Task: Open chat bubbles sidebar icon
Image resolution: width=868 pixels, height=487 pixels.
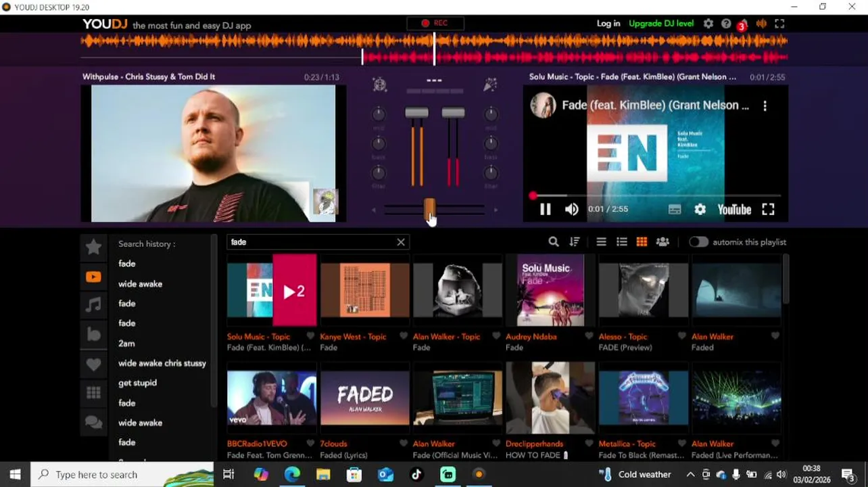Action: click(x=94, y=423)
